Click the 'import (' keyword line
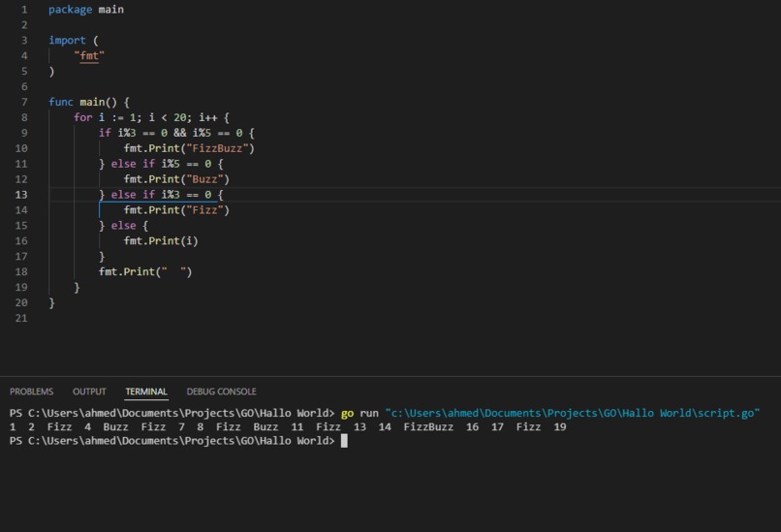 click(x=74, y=41)
